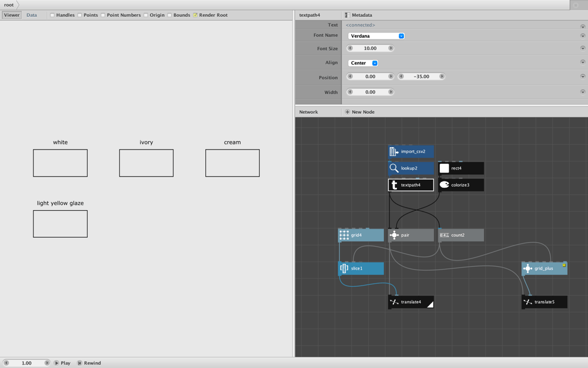The height and width of the screenshot is (368, 588).
Task: Click the white rectangle in viewer
Action: (x=61, y=163)
